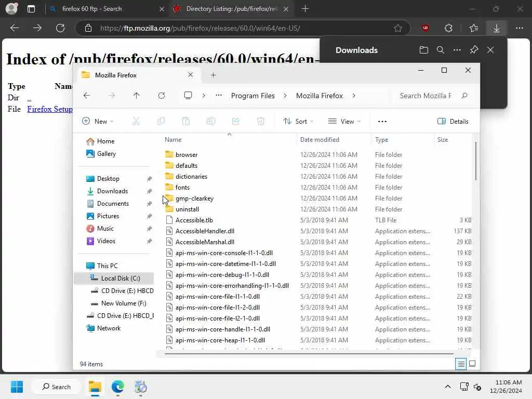Click the horizontal scrollbar under file list
Screen dimensions: 532x399
point(309,353)
